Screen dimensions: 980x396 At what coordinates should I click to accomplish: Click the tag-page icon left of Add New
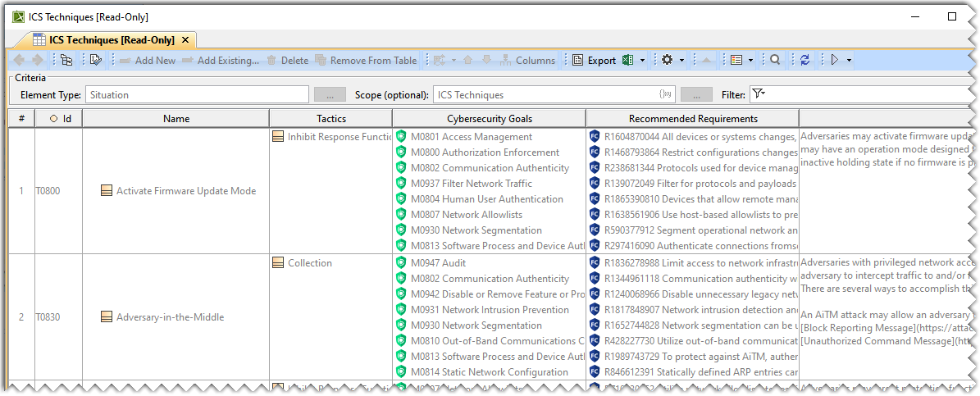click(96, 60)
